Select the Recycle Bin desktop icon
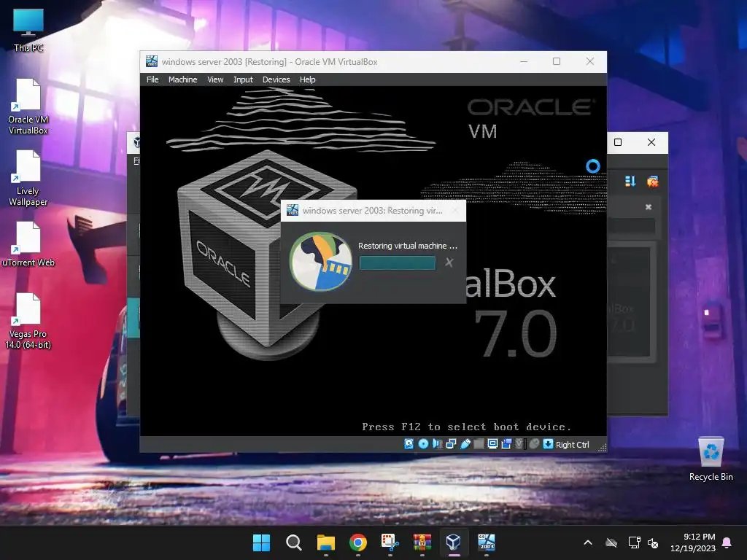The height and width of the screenshot is (560, 747). pos(711,459)
